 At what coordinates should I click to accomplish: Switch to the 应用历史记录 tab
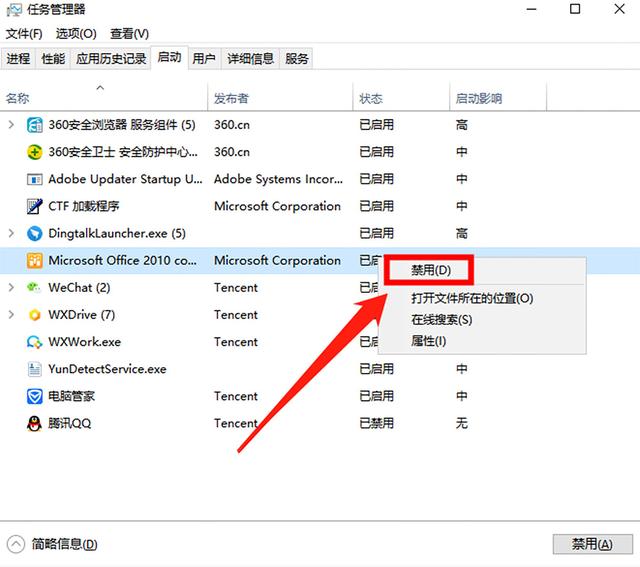(111, 59)
